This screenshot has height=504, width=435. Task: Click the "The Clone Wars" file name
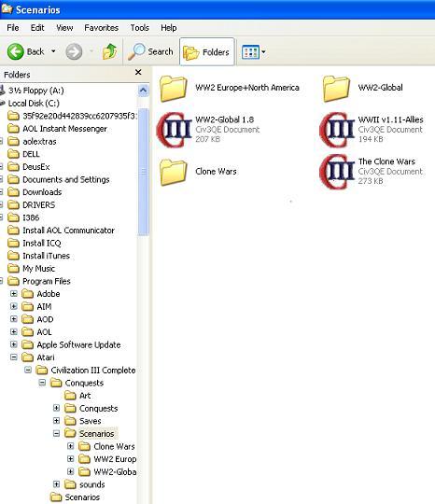click(x=386, y=161)
